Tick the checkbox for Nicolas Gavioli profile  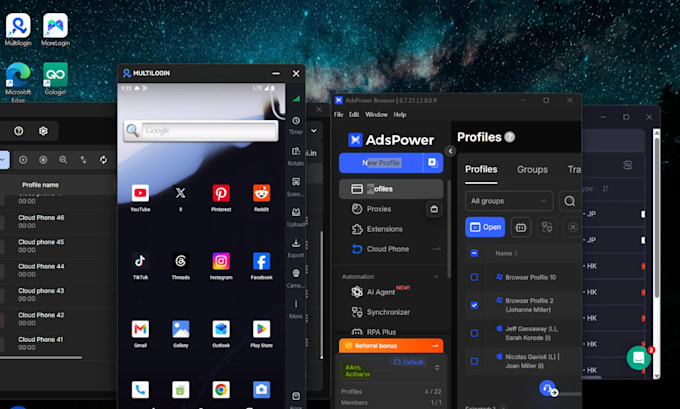(474, 361)
